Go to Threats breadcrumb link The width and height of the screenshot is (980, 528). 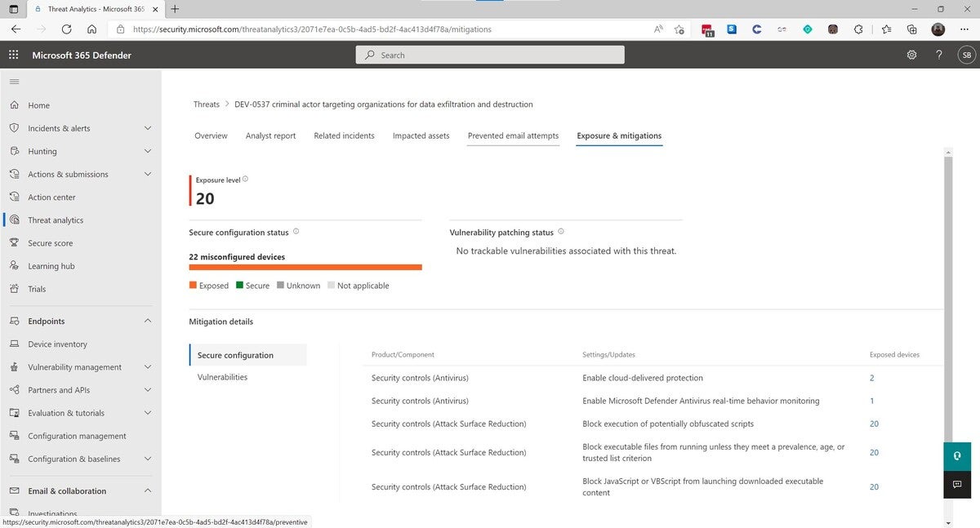pos(207,104)
